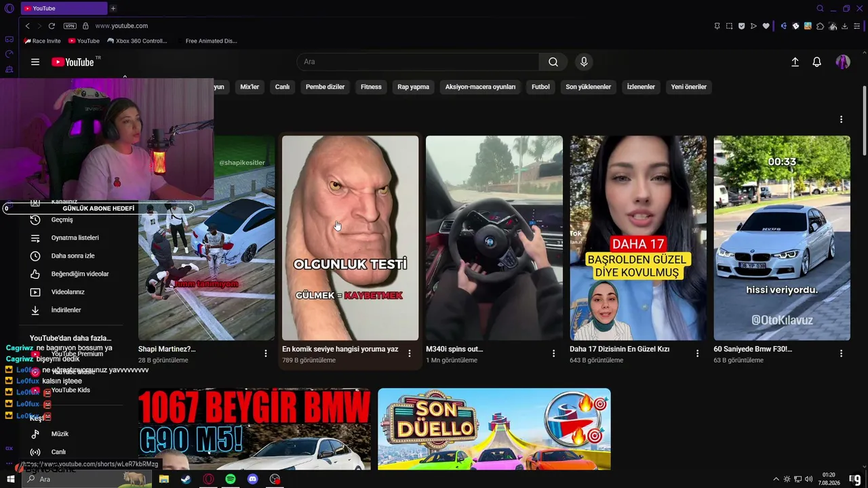Toggle the VPN badge in address bar
The height and width of the screenshot is (488, 868).
(70, 26)
